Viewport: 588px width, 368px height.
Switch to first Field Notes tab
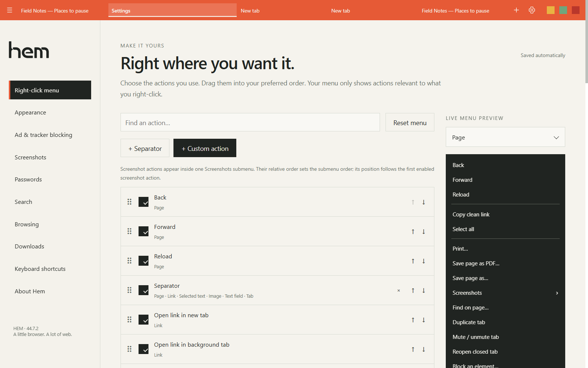(x=55, y=11)
